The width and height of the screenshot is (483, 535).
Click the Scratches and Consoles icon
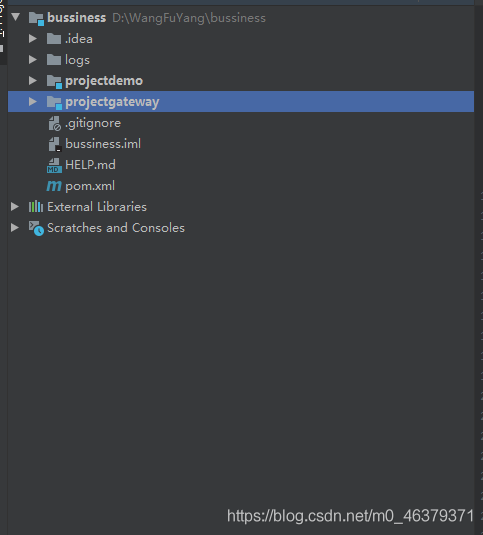36,228
